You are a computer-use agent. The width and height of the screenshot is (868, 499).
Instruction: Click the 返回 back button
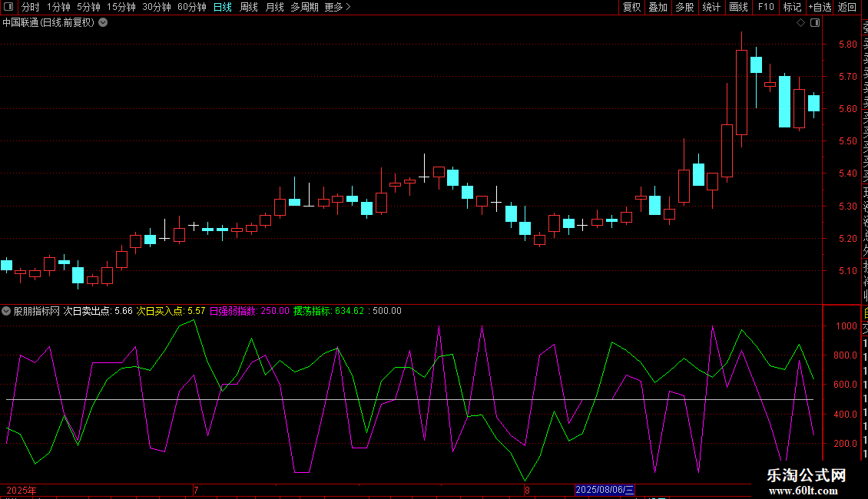coord(847,7)
